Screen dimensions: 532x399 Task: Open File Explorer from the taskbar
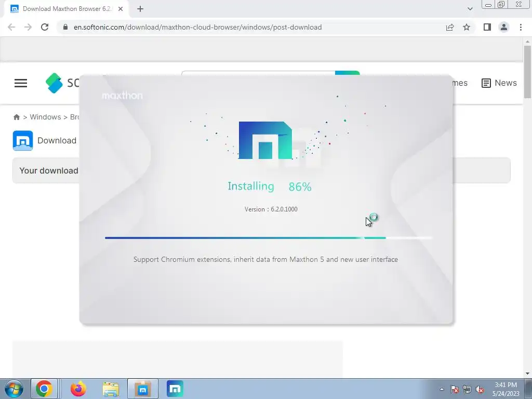point(111,389)
